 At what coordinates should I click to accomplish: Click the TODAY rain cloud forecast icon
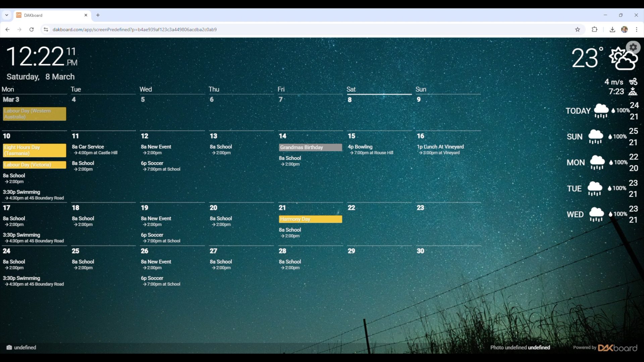tap(601, 111)
